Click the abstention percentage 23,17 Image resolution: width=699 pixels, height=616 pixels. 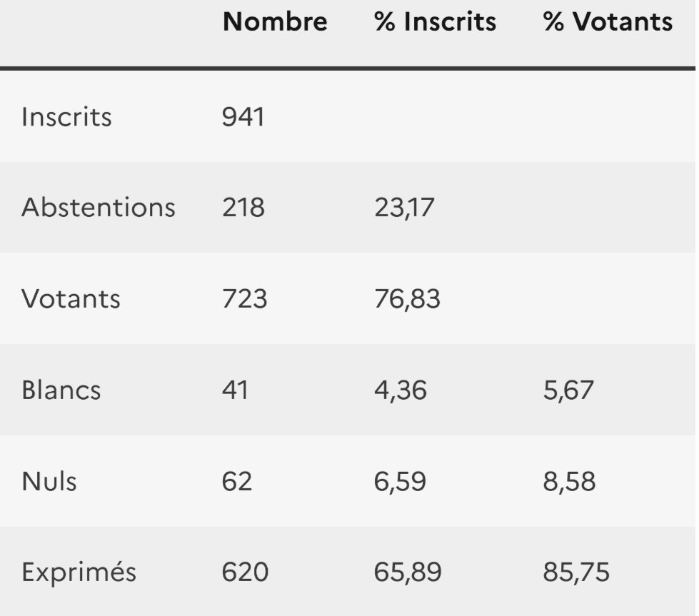404,208
